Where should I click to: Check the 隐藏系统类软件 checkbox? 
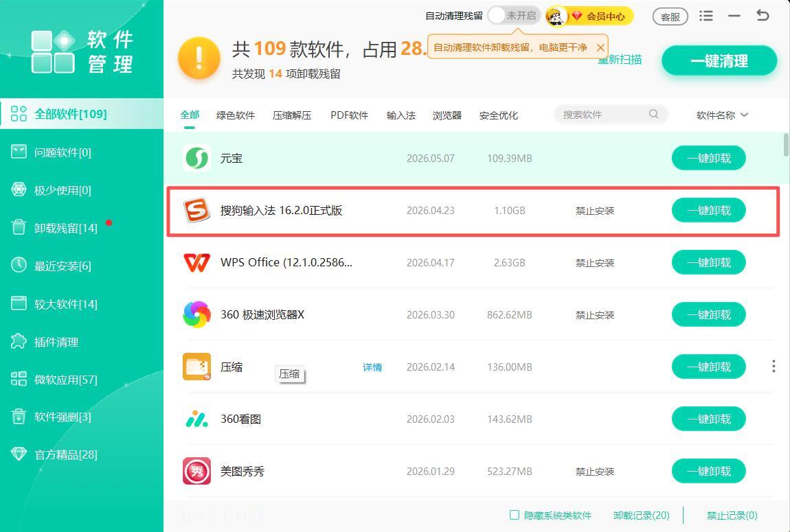click(514, 515)
